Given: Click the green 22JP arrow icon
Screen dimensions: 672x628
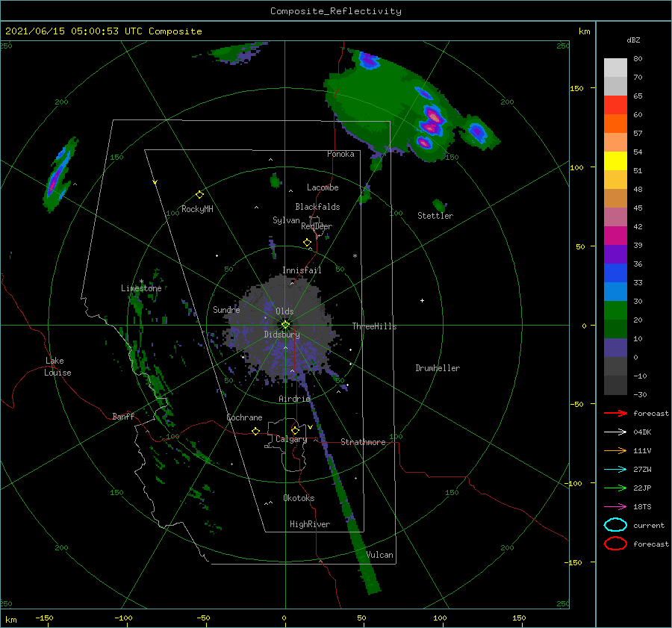Looking at the screenshot, I should coord(615,488).
